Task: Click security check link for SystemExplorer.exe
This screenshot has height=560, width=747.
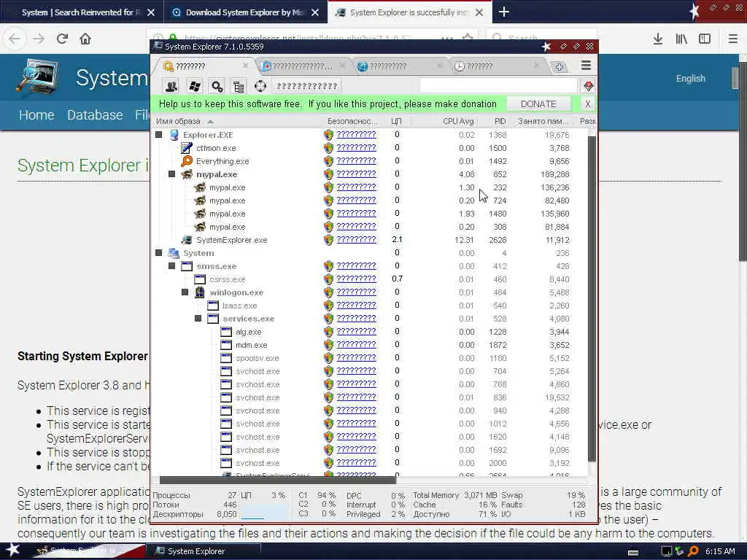Action: 356,239
